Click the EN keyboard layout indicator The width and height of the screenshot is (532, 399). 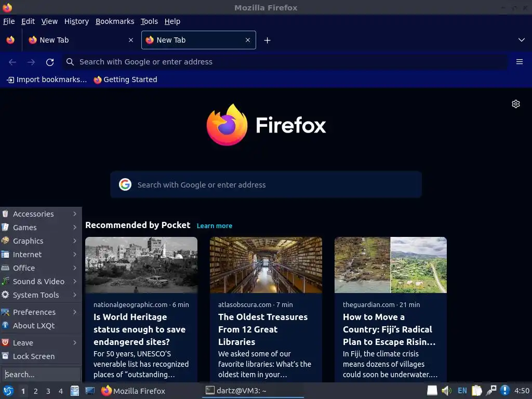click(x=462, y=391)
